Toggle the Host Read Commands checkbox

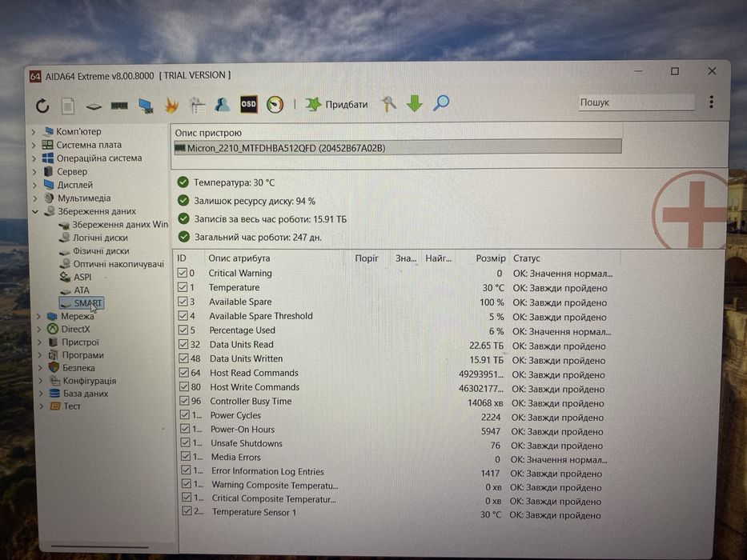[x=184, y=373]
